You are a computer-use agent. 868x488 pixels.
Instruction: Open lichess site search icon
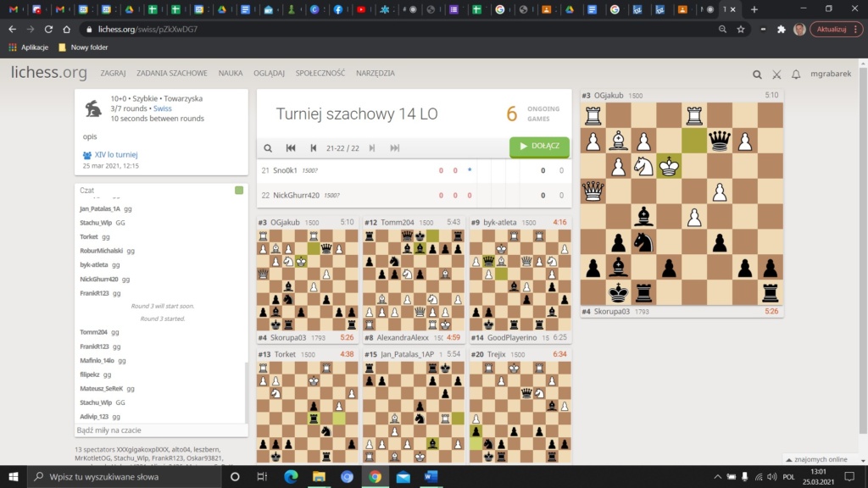pyautogui.click(x=757, y=75)
